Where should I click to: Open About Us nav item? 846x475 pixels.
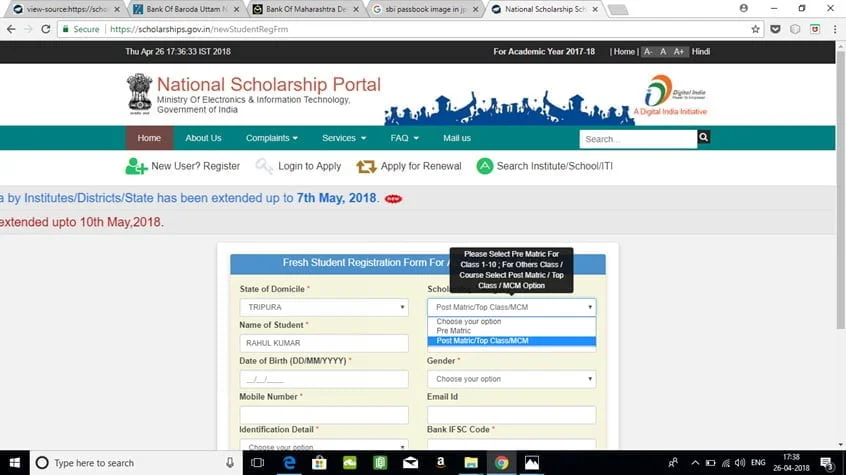(203, 138)
